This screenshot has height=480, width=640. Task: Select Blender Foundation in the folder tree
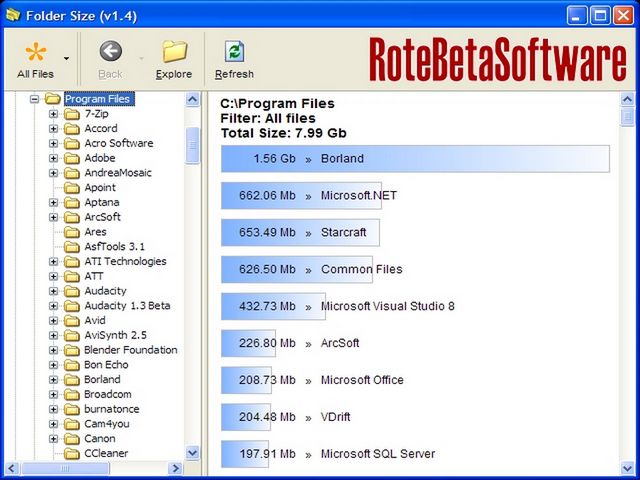pyautogui.click(x=131, y=350)
